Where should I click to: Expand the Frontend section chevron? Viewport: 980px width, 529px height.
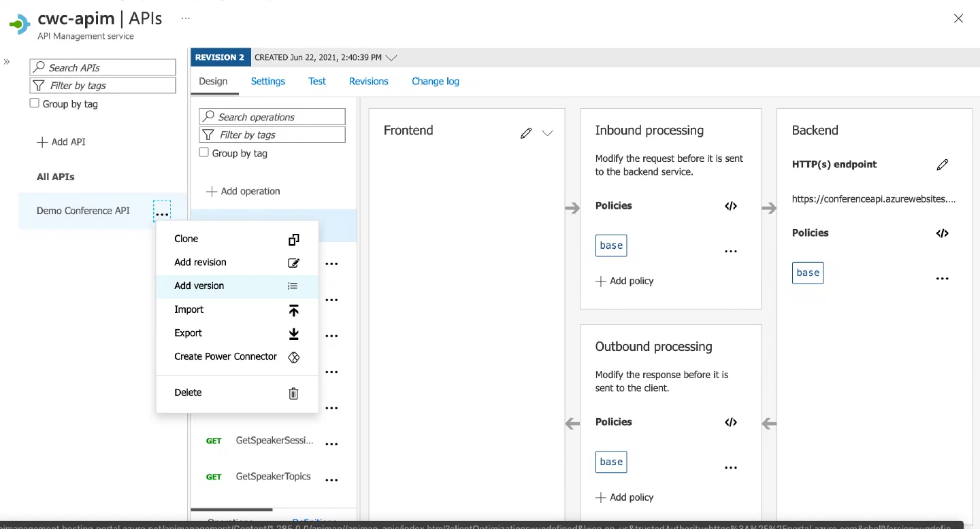coord(547,133)
